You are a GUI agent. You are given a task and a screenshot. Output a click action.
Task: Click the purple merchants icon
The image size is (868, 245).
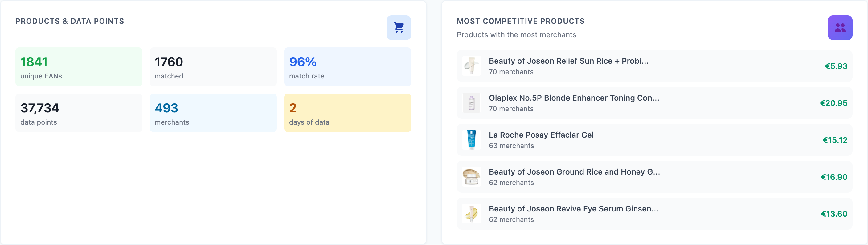click(840, 28)
